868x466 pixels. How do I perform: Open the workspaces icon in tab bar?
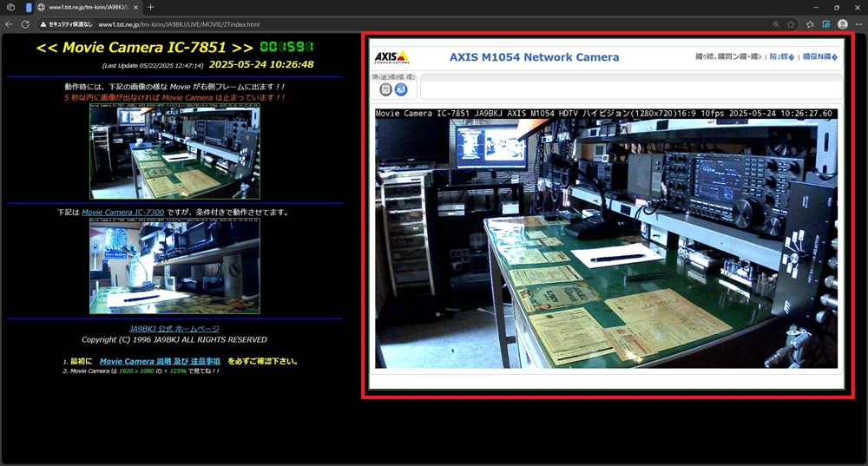[10, 8]
